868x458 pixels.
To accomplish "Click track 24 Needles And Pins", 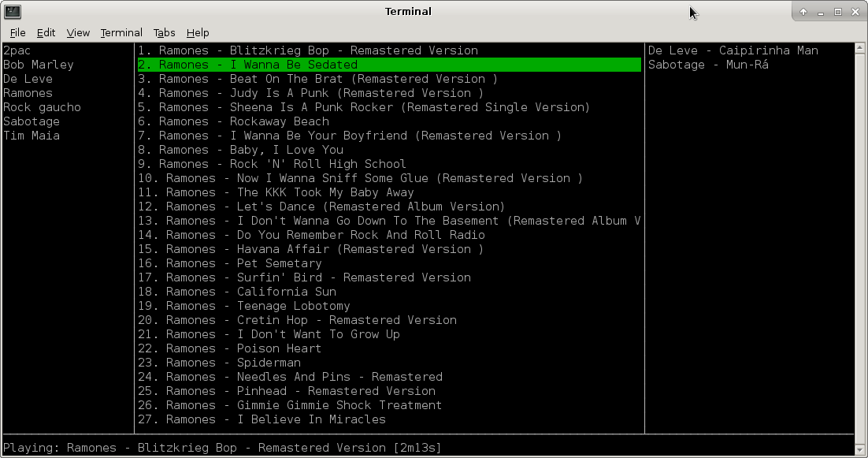I will (x=290, y=377).
